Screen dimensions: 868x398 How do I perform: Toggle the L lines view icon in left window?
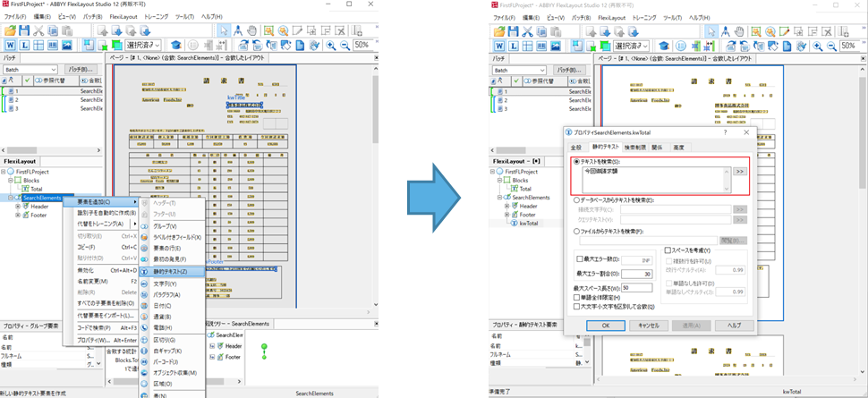[25, 46]
